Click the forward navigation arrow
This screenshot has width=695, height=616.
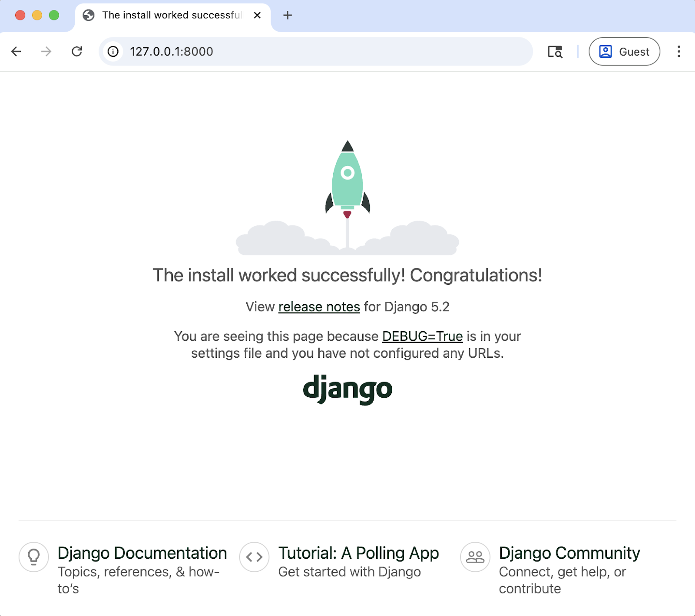(46, 52)
